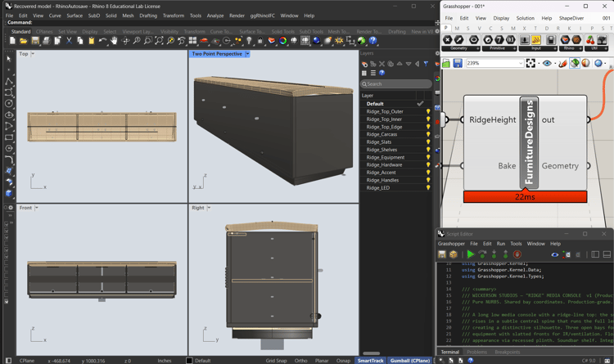This screenshot has height=364, width=614.
Task: Open the Analyze menu in Rhino
Action: (x=215, y=16)
